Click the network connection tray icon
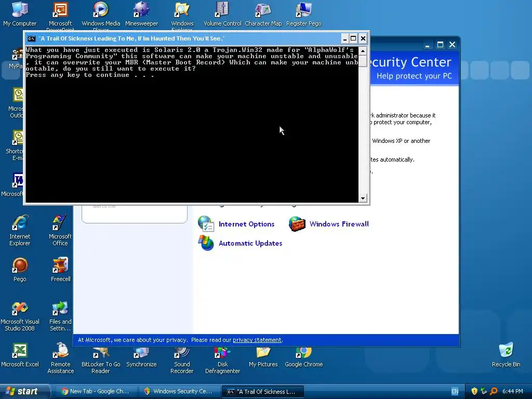Screen dimensions: 532x399 click(x=484, y=391)
